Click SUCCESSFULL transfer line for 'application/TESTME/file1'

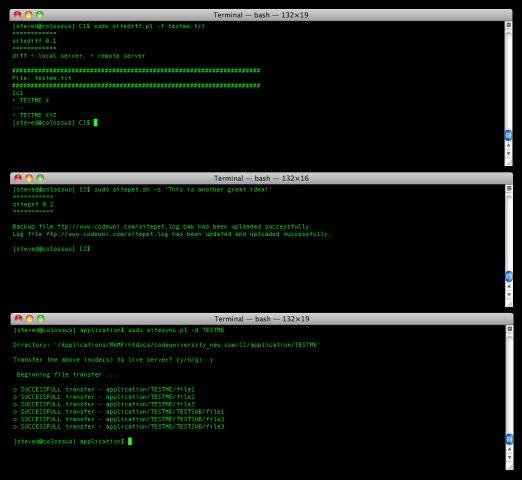click(104, 389)
